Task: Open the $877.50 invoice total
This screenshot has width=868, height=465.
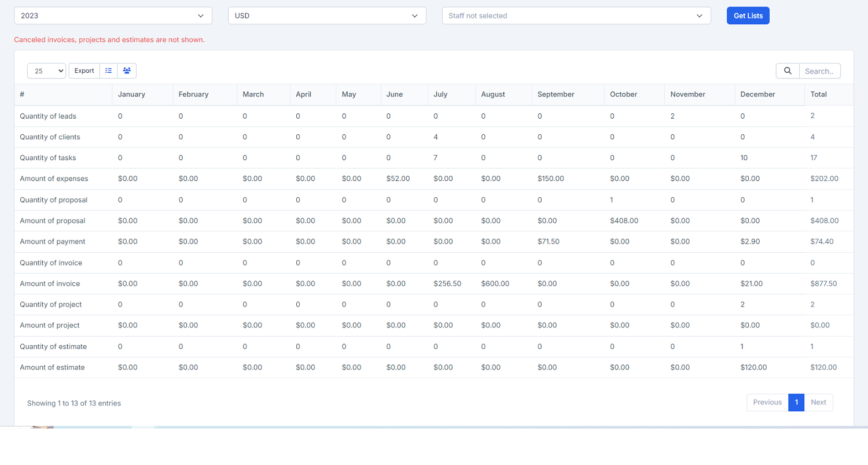Action: [824, 284]
